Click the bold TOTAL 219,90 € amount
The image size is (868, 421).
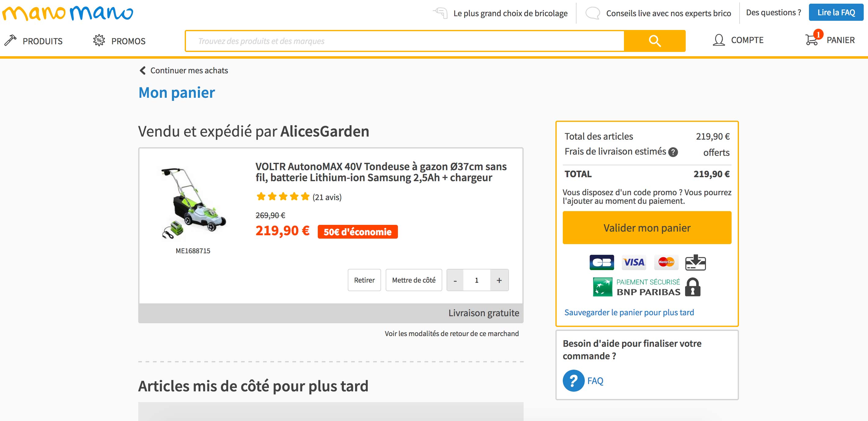(711, 174)
